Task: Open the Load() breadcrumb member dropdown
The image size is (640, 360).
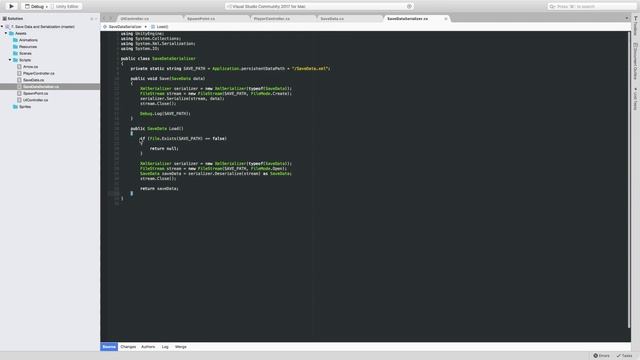Action: (160, 27)
